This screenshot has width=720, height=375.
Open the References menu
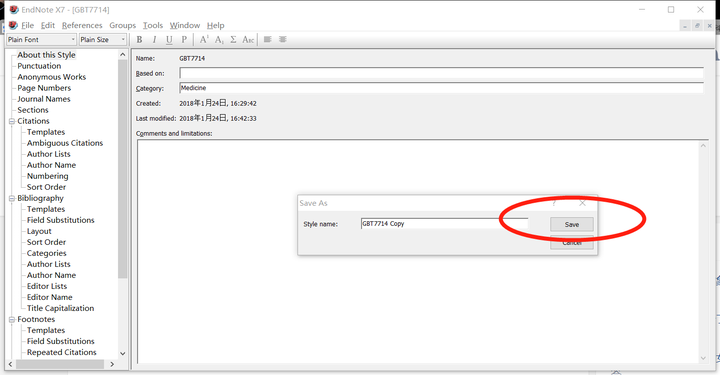point(82,25)
